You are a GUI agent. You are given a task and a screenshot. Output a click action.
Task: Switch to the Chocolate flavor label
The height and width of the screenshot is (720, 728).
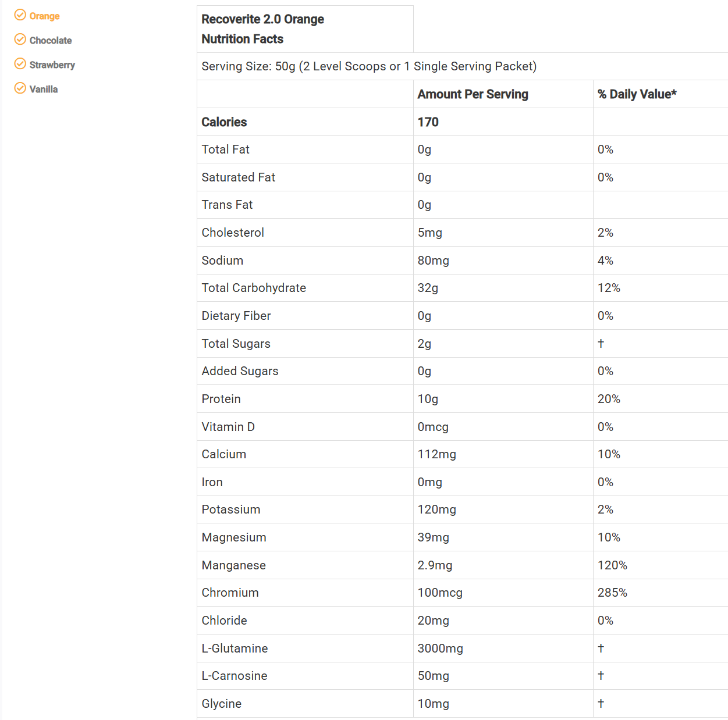click(51, 41)
